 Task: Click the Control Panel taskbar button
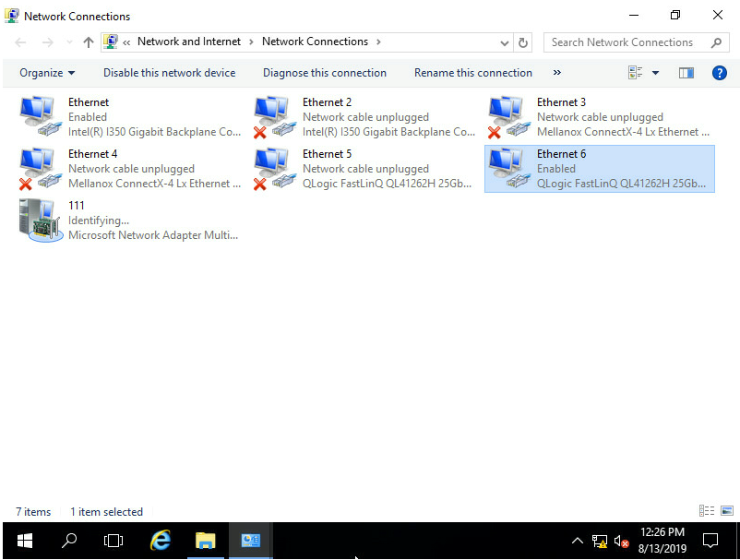click(x=251, y=541)
